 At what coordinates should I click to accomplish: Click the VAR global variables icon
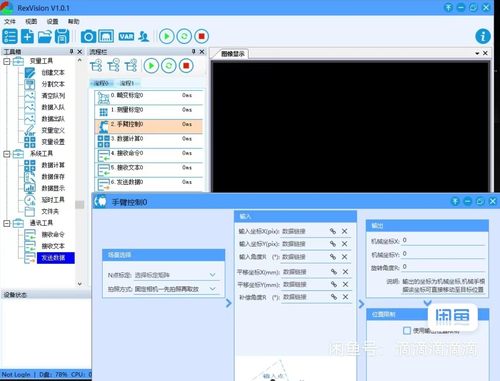126,36
